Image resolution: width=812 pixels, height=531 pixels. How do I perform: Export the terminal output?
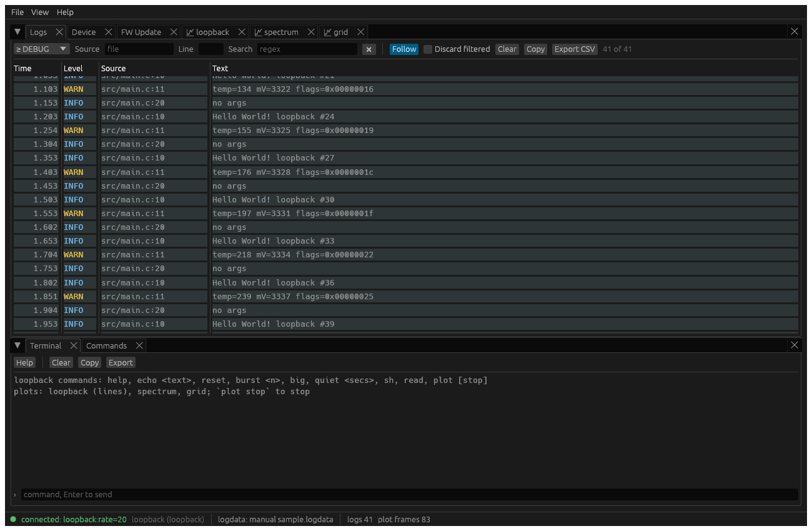pyautogui.click(x=121, y=363)
